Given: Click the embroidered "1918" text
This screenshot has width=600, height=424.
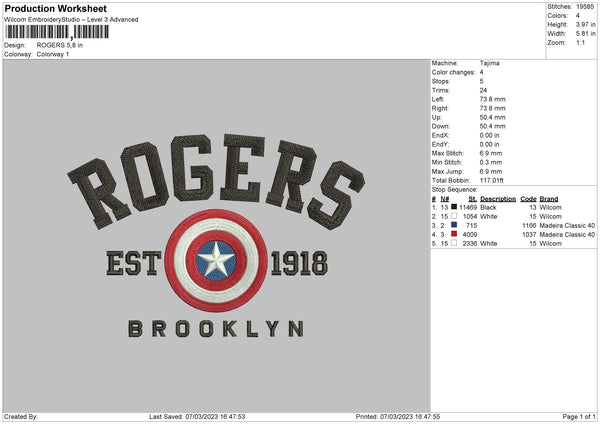Looking at the screenshot, I should coord(299,263).
